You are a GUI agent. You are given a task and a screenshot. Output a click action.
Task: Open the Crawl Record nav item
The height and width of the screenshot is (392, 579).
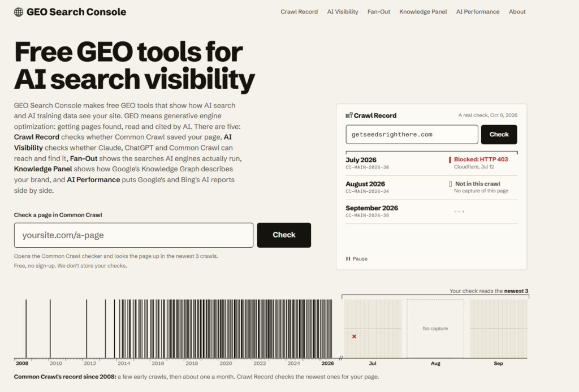(299, 12)
